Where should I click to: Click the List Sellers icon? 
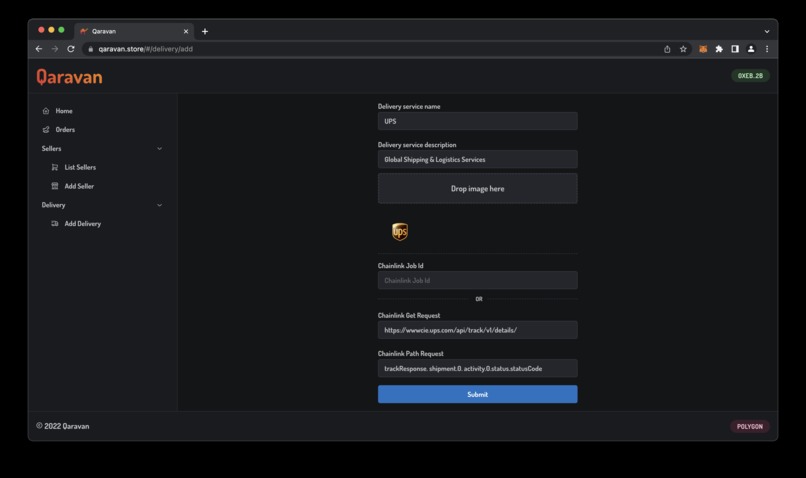[55, 167]
